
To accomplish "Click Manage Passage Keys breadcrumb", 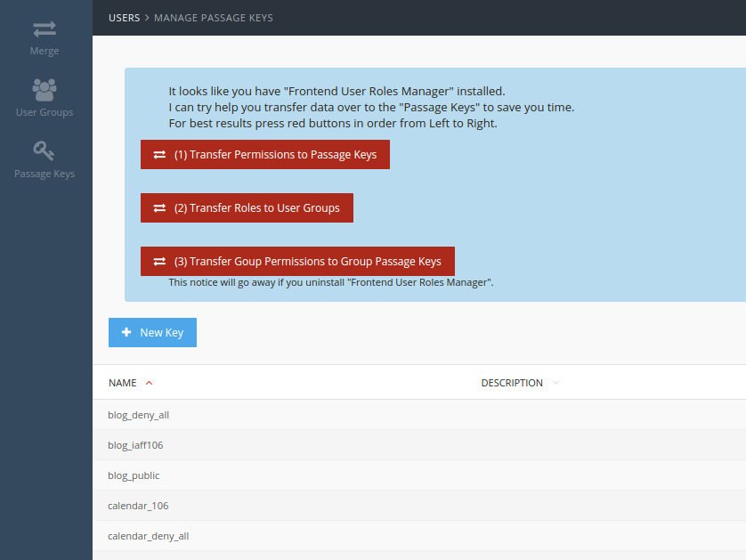I will pyautogui.click(x=214, y=18).
